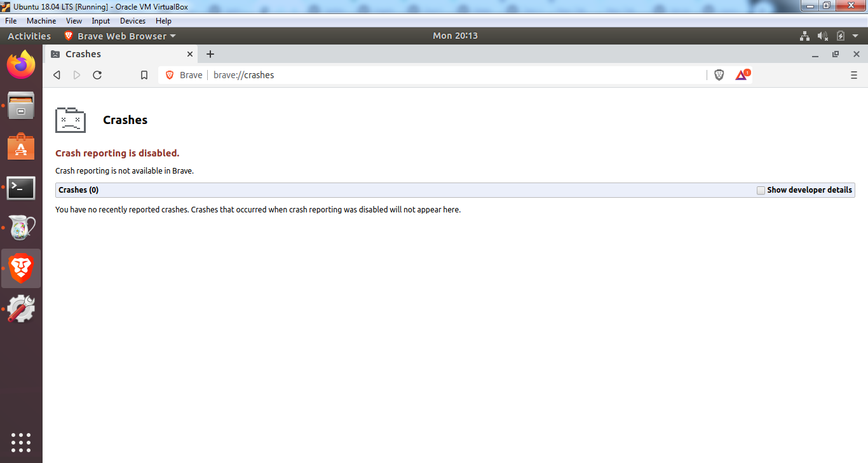Screen dimensions: 868x463
Task: Select the Crashes browser tab
Action: pyautogui.click(x=122, y=54)
